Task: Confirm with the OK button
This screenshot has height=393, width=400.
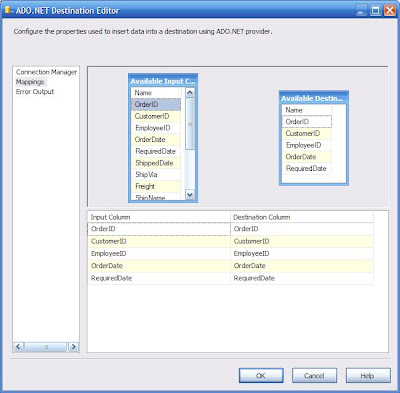Action: click(261, 376)
